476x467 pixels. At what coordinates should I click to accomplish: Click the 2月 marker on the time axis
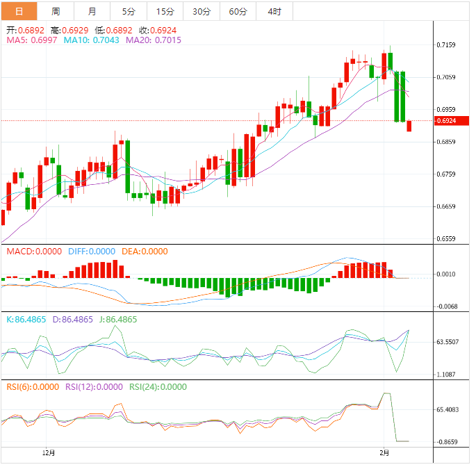pos(385,452)
